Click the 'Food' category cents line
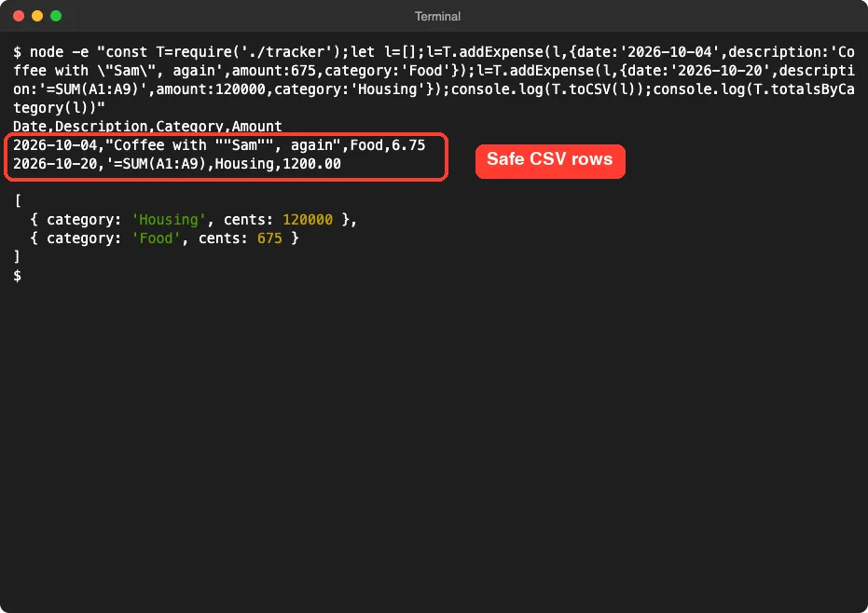Screen dimensions: 868x613 tap(164, 238)
